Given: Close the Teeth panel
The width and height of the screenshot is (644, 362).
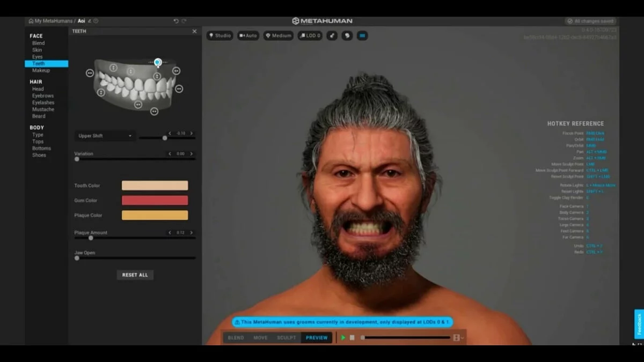Looking at the screenshot, I should pyautogui.click(x=194, y=31).
